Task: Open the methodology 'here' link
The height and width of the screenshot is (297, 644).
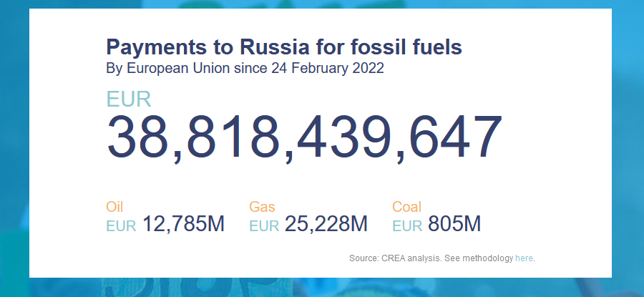Action: 524,258
